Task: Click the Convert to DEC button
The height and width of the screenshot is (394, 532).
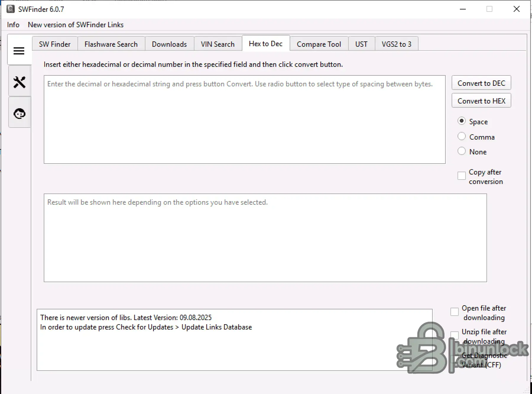Action: [x=481, y=83]
